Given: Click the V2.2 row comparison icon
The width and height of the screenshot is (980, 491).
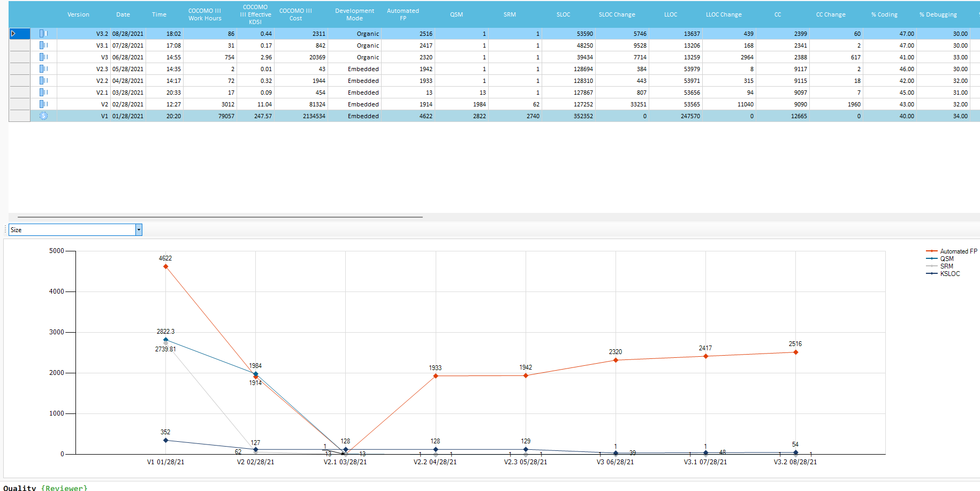Looking at the screenshot, I should (x=43, y=81).
